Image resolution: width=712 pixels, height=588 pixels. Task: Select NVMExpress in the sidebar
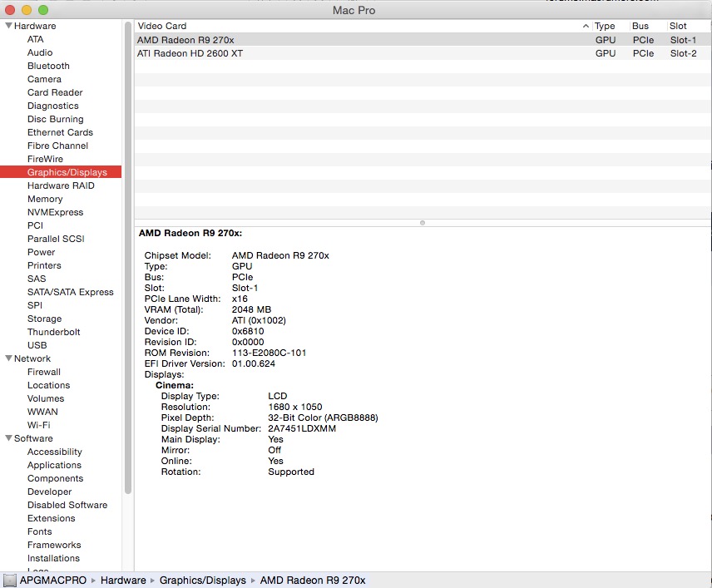(x=56, y=212)
